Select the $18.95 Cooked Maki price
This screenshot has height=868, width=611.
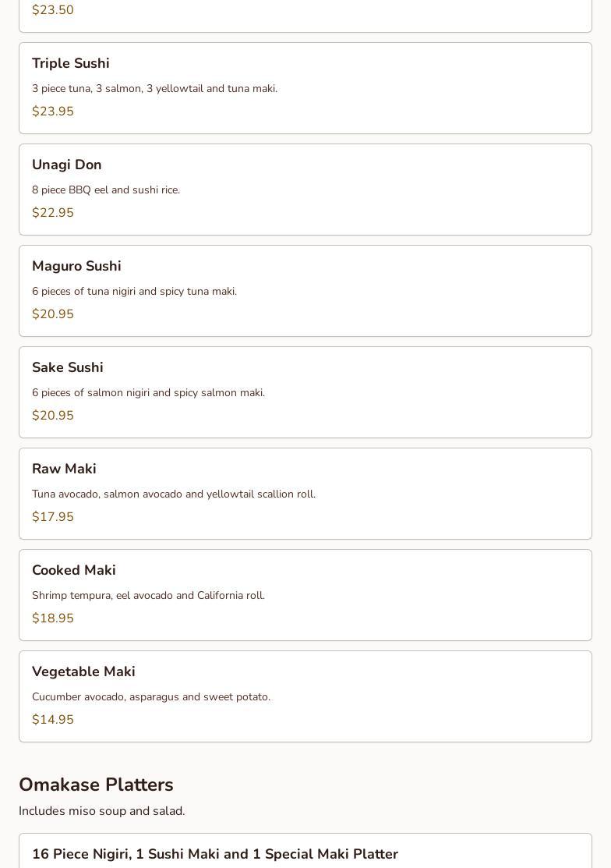point(53,618)
